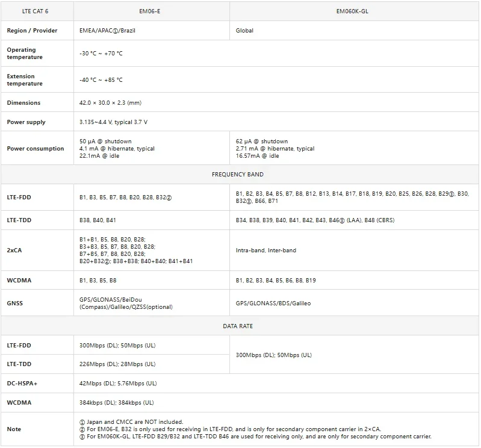Click the Power consumption row label

pyautogui.click(x=35, y=149)
